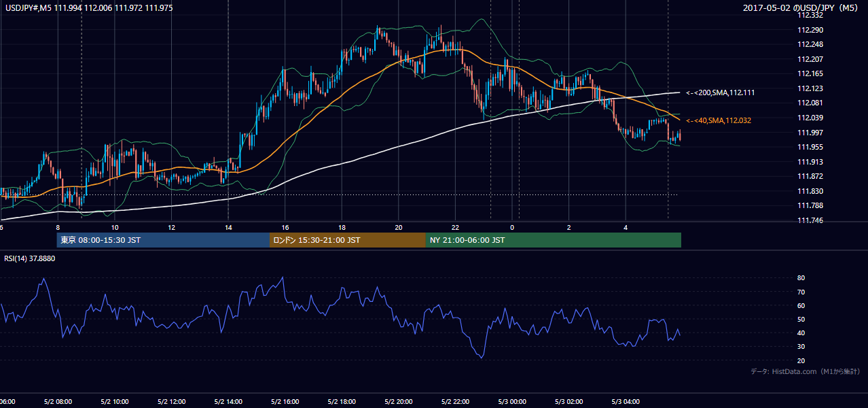Click hour label 18 under price chart
868x408 pixels.
click(x=342, y=227)
